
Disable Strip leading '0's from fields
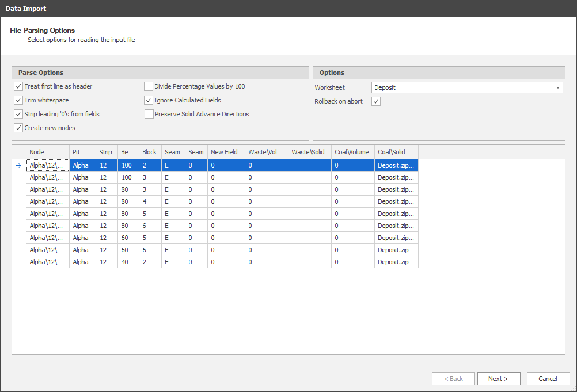[x=18, y=114]
